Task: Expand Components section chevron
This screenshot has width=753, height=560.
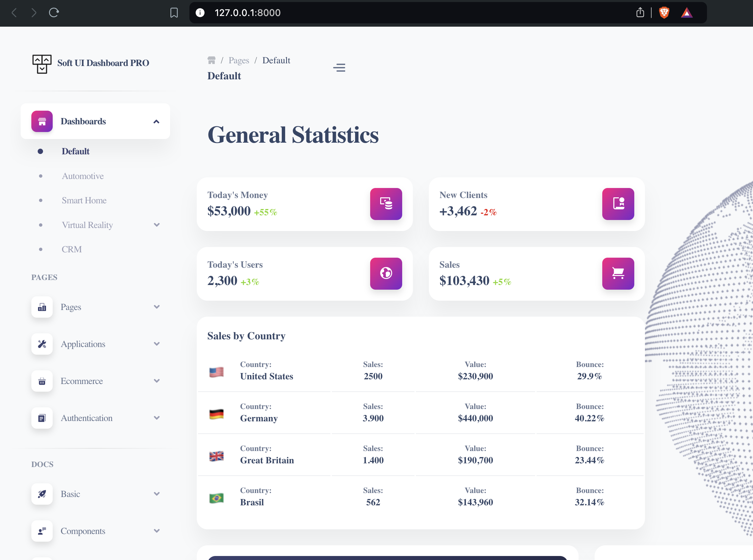Action: pyautogui.click(x=157, y=531)
